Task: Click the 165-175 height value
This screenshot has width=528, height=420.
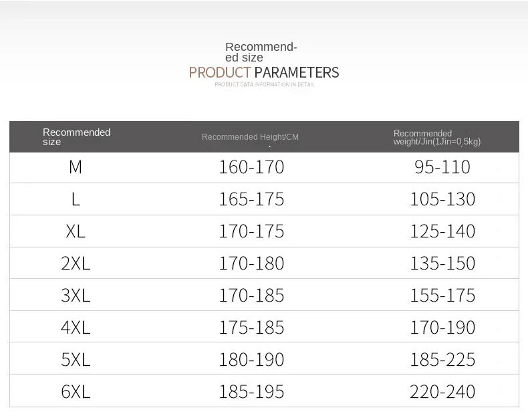Action: click(251, 199)
